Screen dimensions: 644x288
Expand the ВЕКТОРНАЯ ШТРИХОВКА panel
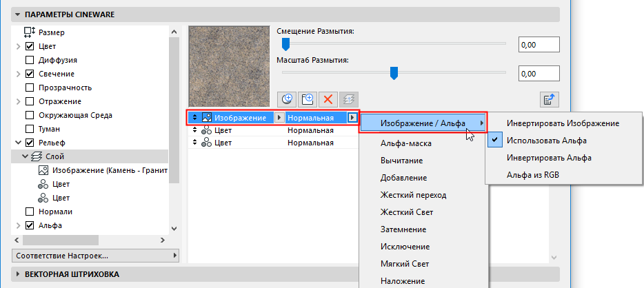18,274
